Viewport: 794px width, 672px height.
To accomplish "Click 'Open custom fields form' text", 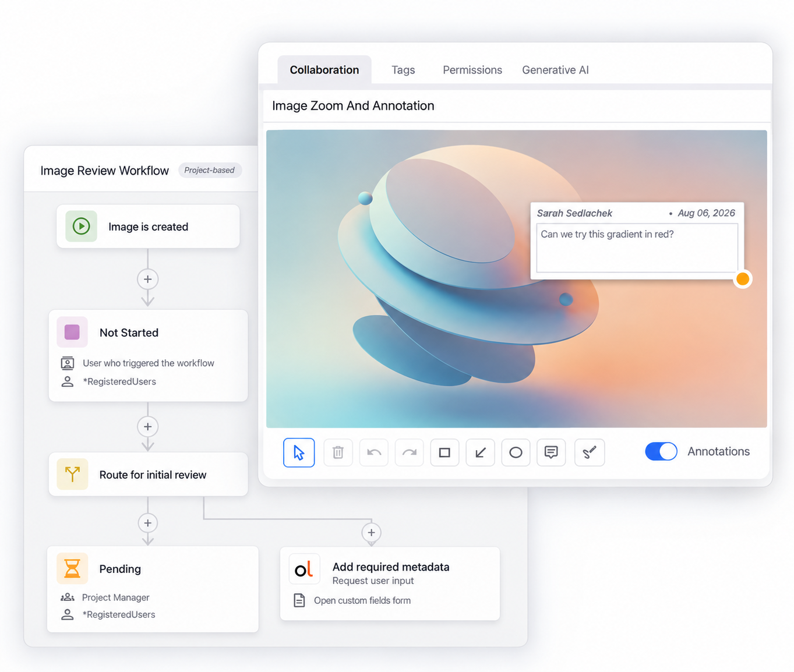I will click(362, 600).
